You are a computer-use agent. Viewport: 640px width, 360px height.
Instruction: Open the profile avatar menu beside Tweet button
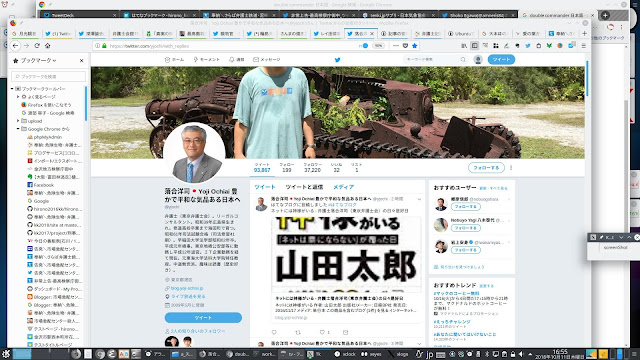tap(478, 60)
